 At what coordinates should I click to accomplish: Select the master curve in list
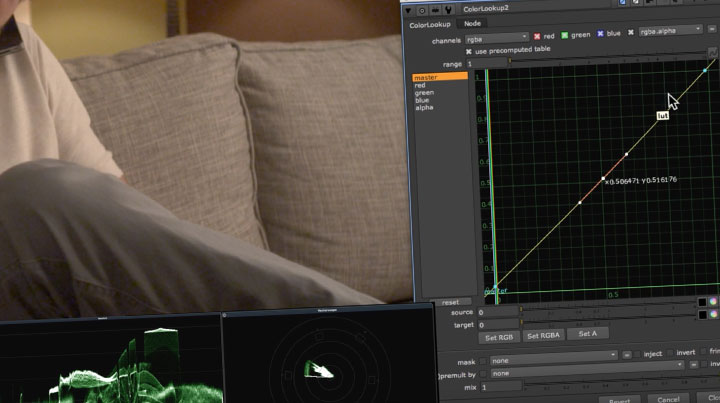[x=439, y=77]
